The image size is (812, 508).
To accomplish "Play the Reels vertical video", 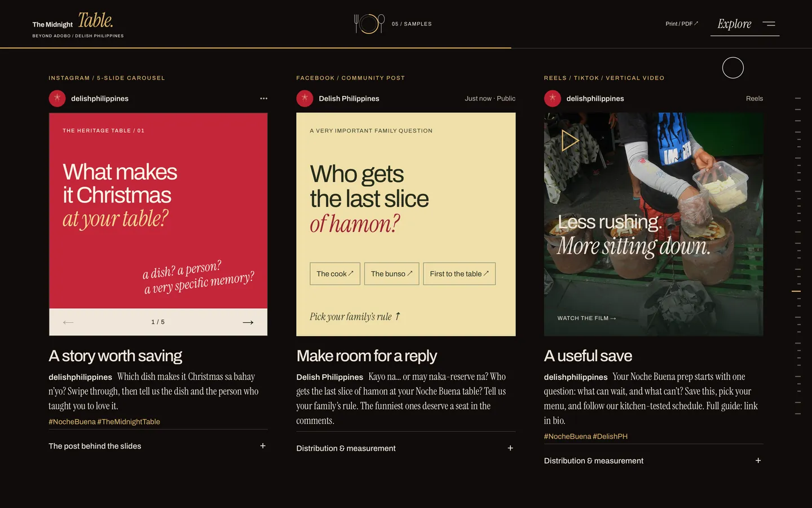I will 570,141.
